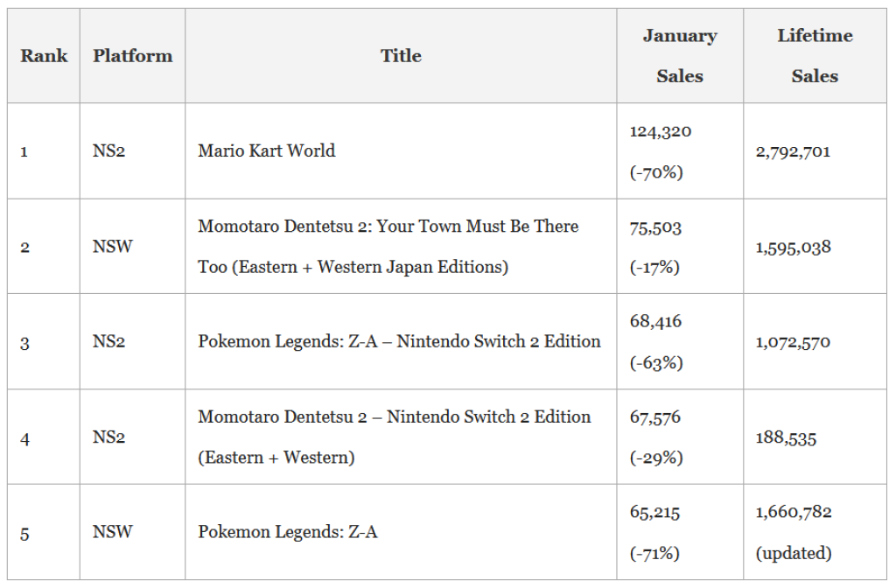The height and width of the screenshot is (588, 896).
Task: Click the January sales figure 67,576
Action: [x=655, y=417]
